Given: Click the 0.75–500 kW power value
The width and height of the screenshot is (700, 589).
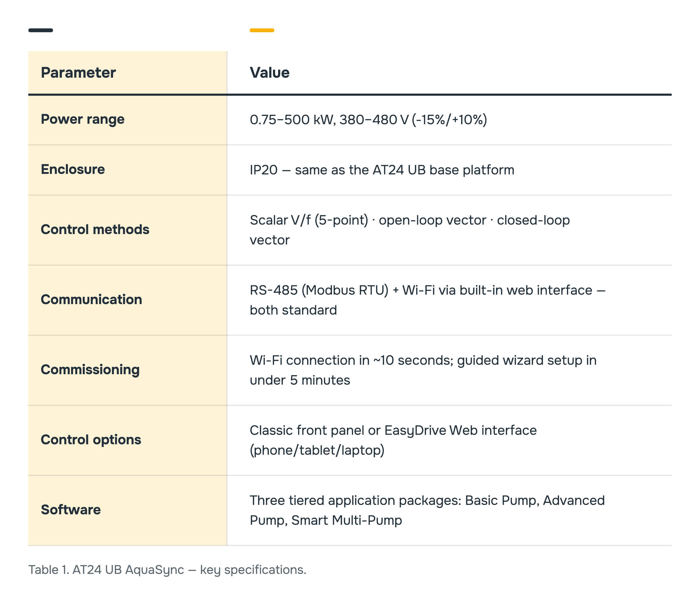Looking at the screenshot, I should (368, 120).
